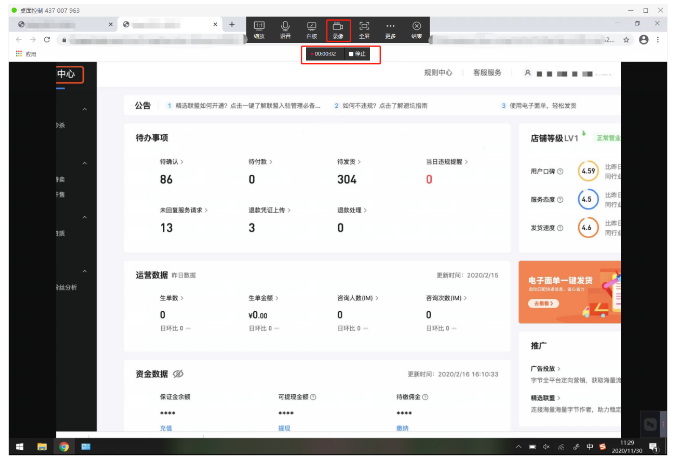Open the Chrome profile avatar icon
676x459 pixels.
(x=644, y=40)
